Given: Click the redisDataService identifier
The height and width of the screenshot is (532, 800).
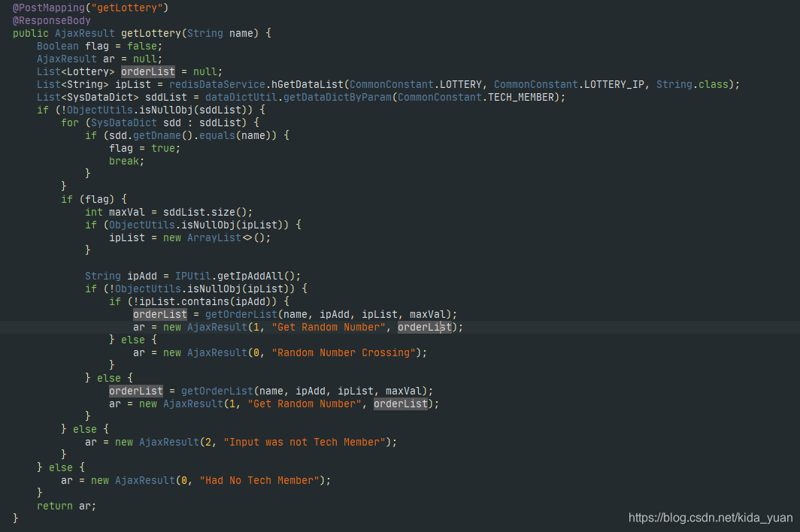Looking at the screenshot, I should click(217, 84).
